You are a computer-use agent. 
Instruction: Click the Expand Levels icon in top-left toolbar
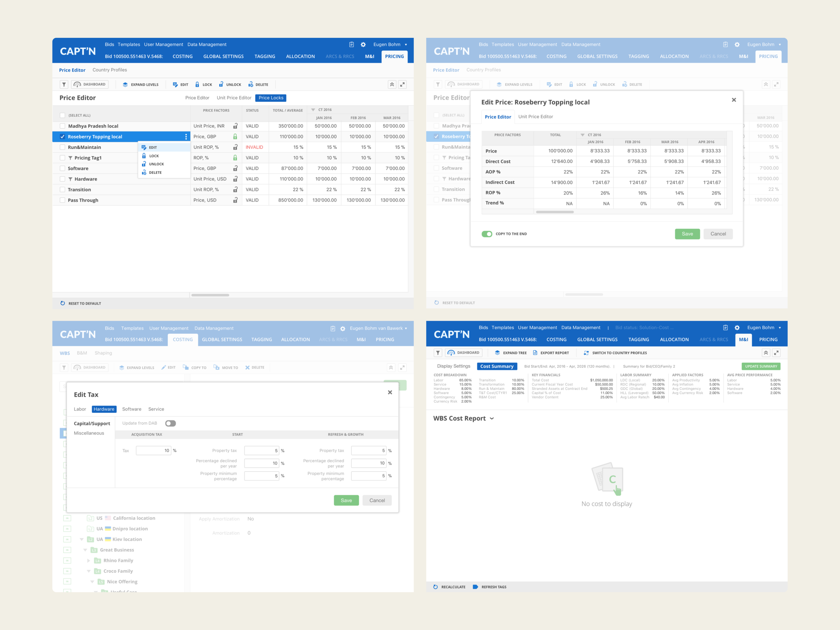click(125, 84)
